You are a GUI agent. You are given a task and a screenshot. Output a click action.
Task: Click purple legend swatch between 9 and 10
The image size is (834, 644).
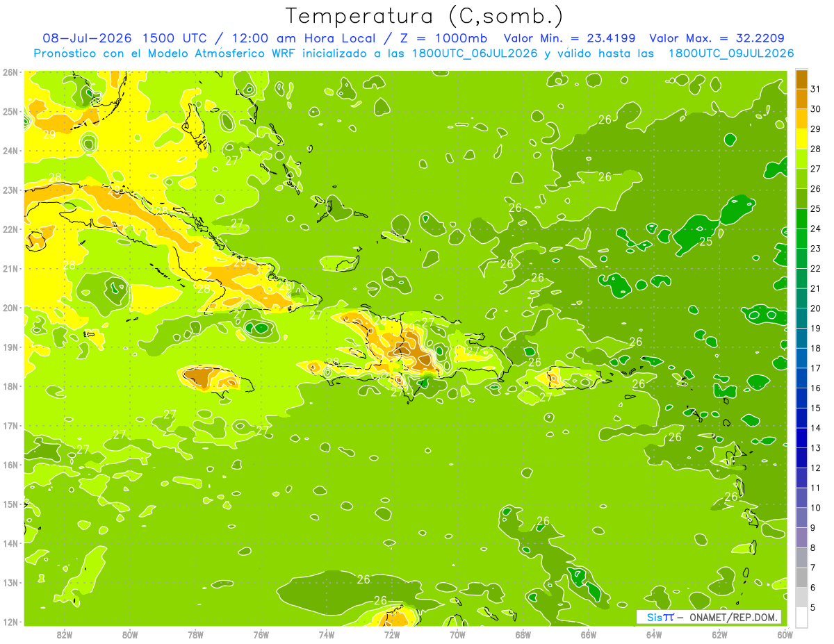801,518
